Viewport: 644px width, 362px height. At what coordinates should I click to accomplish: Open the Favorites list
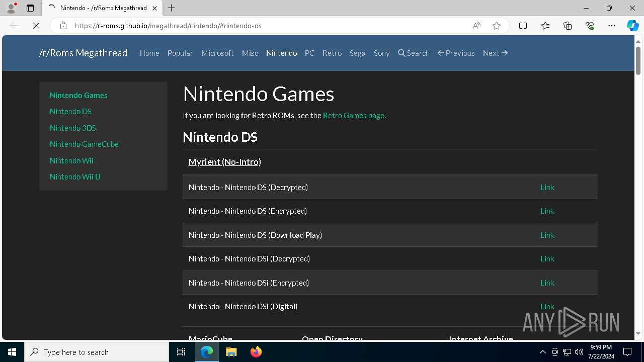[545, 26]
